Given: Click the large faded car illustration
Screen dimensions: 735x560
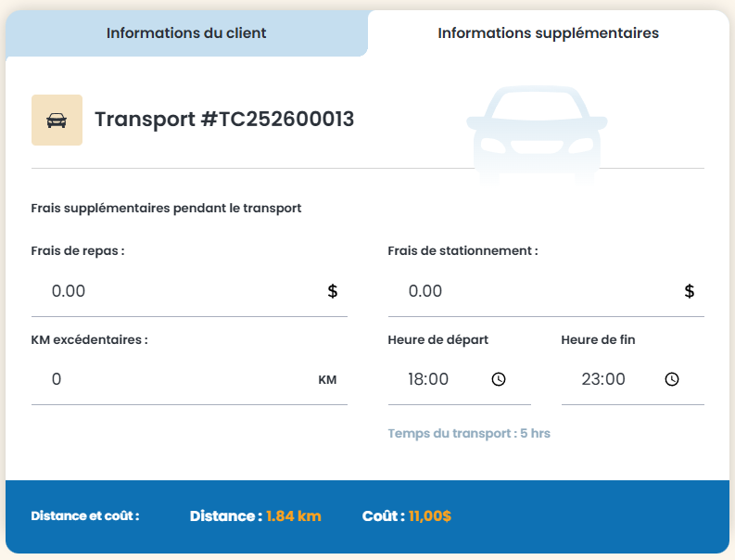Looking at the screenshot, I should [x=537, y=130].
